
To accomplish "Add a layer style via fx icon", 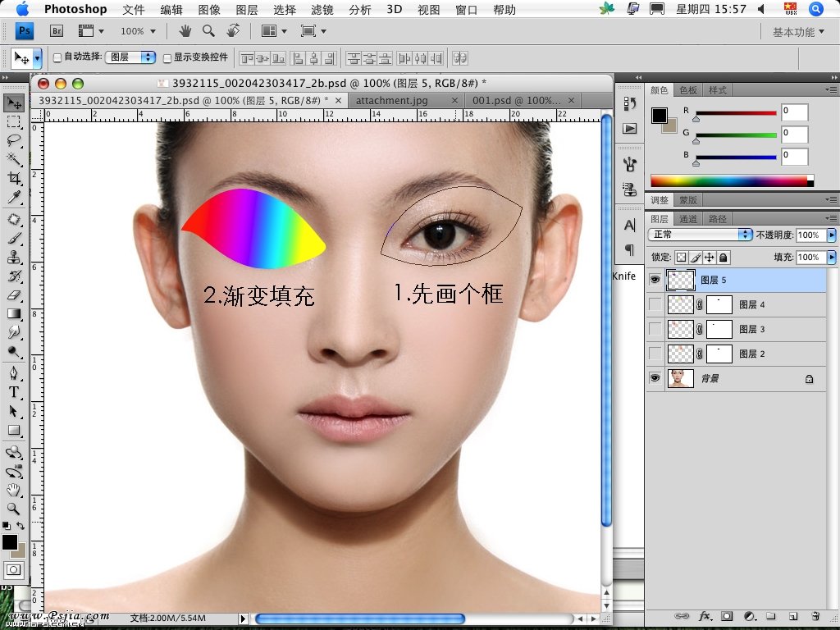I will click(x=705, y=616).
